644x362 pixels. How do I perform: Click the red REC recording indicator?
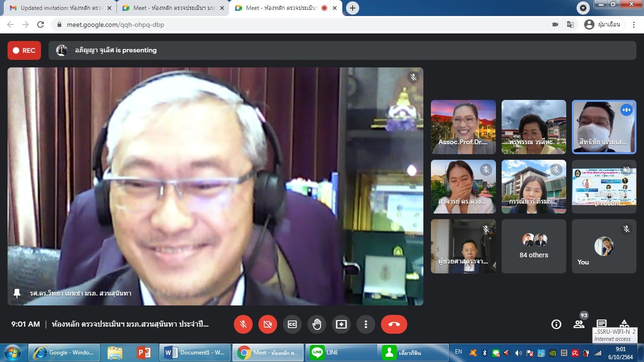pyautogui.click(x=24, y=50)
